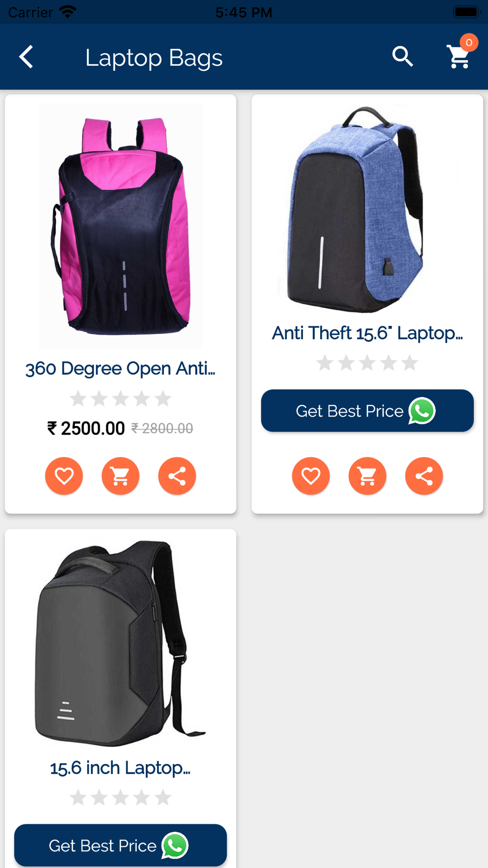Open the pink backpack product image
This screenshot has height=868, width=488.
click(x=121, y=226)
